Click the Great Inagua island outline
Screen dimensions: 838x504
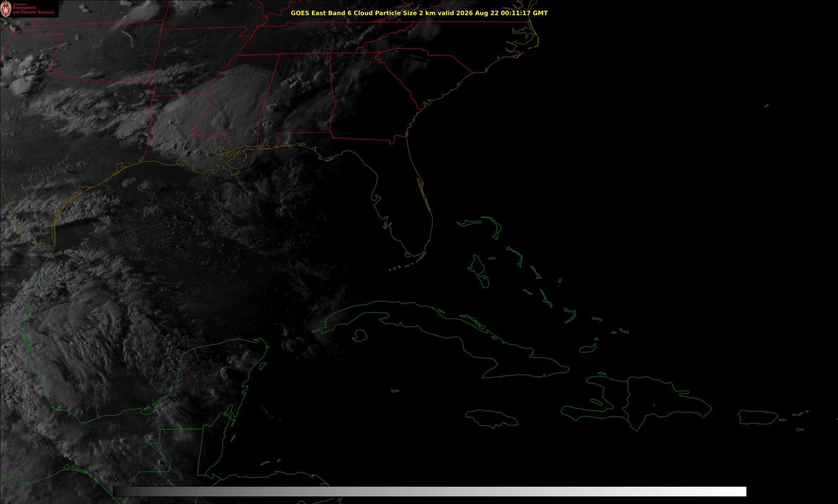point(588,348)
